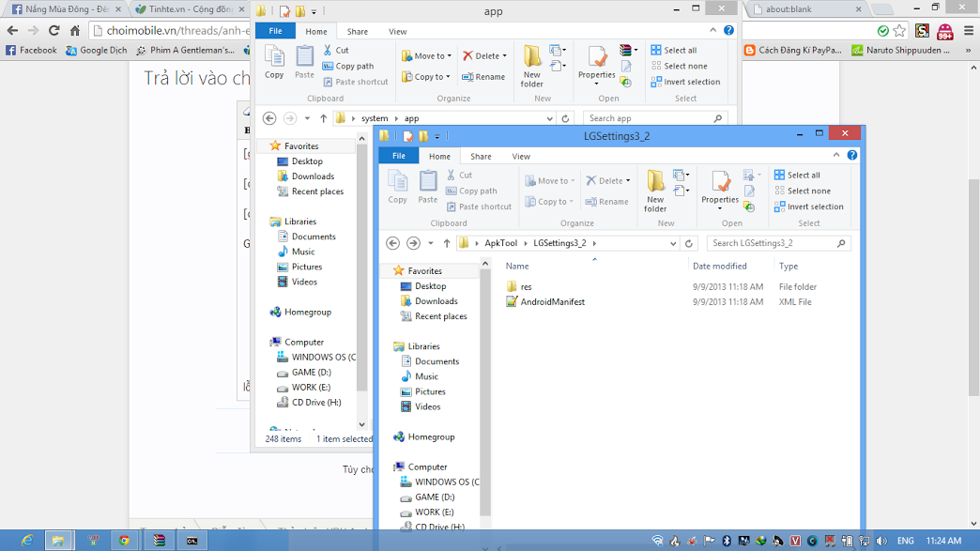Open the Downloads favorite in LGSettings3_2 sidebar
The height and width of the screenshot is (551, 980).
[x=436, y=301]
